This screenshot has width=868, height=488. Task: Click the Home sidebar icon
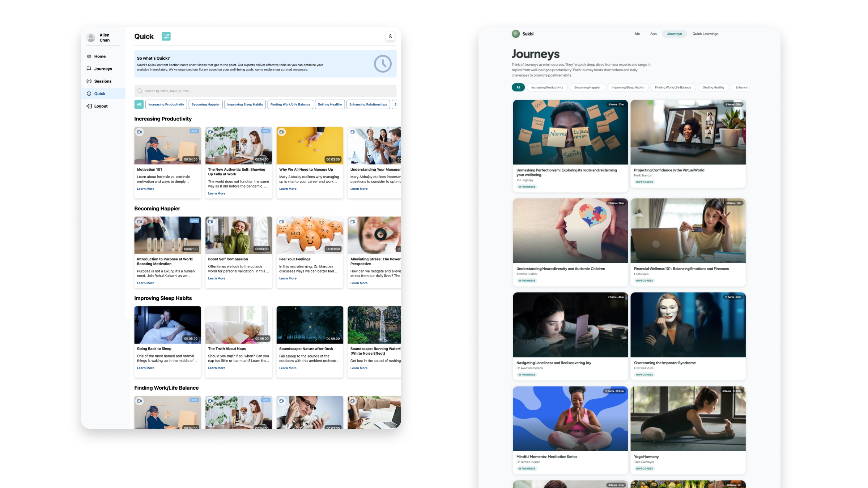coord(89,56)
